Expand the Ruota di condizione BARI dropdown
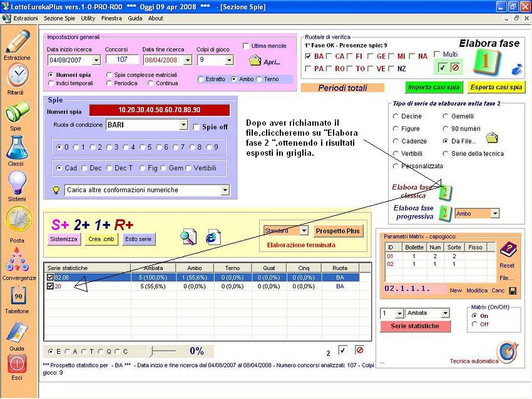Screen dimensions: 532x399 pyautogui.click(x=183, y=124)
